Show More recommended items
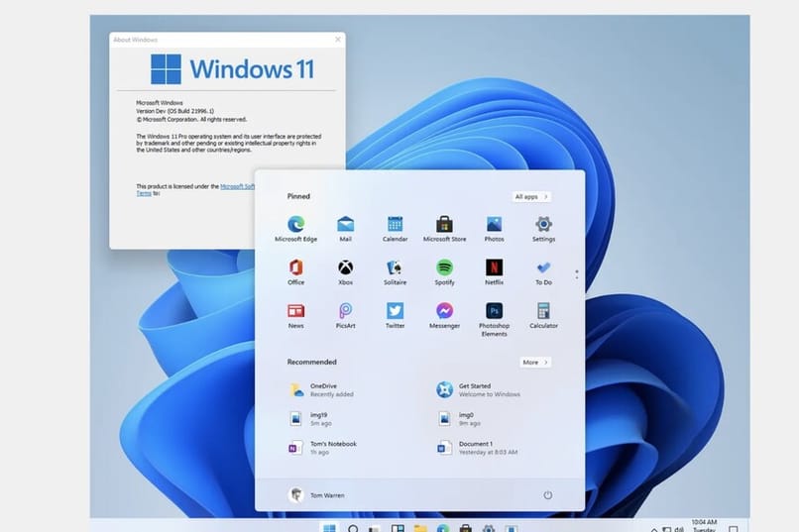This screenshot has height=532, width=799. [535, 362]
